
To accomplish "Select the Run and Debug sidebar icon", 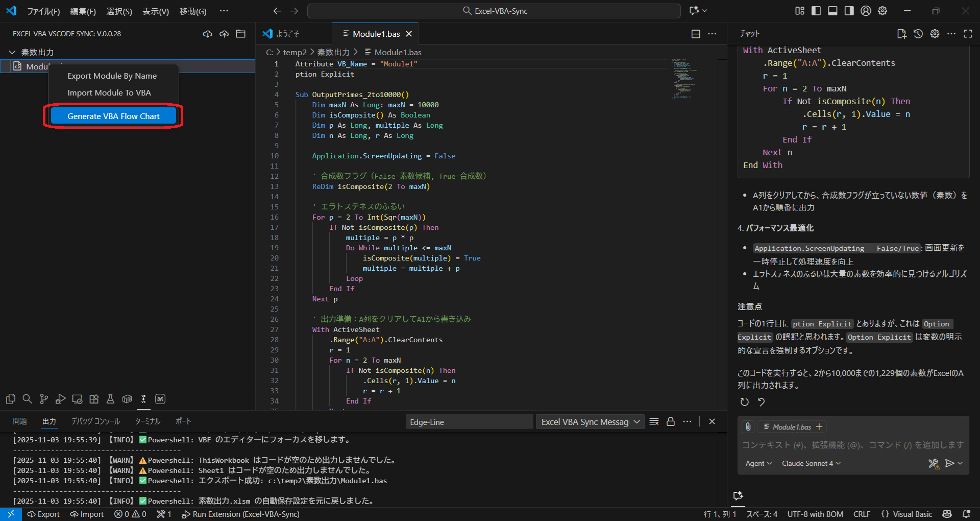I will coord(61,399).
